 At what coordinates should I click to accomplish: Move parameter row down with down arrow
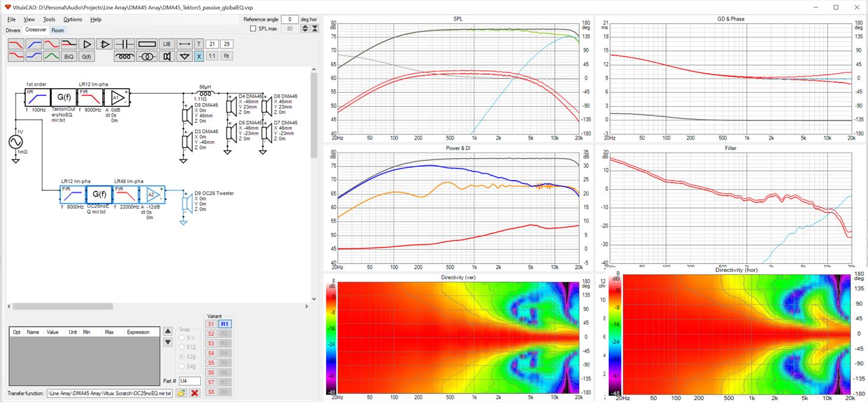tap(168, 342)
